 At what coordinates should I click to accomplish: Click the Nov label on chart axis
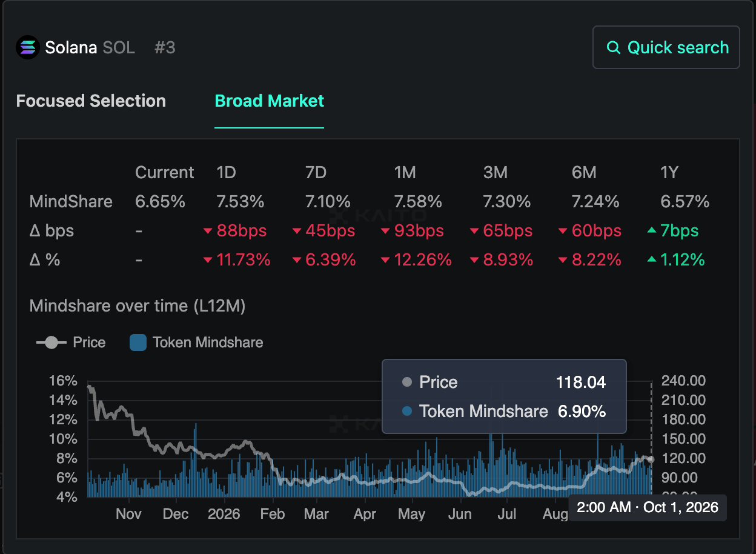[128, 514]
